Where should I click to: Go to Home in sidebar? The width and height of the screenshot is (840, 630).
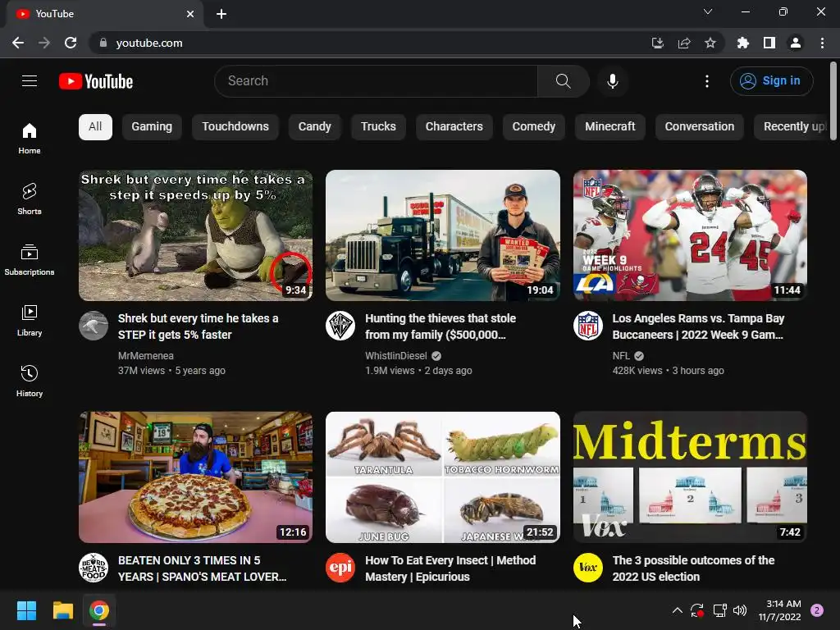(30, 138)
